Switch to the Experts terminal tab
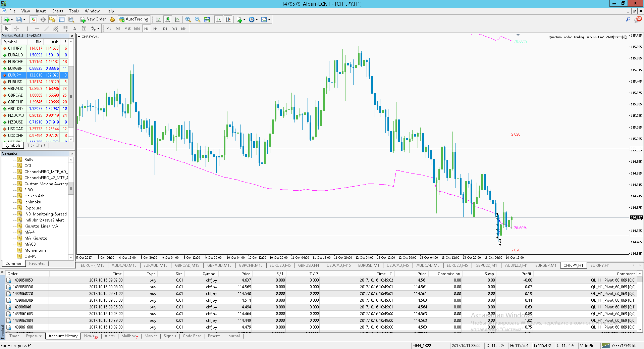The height and width of the screenshot is (349, 644). pyautogui.click(x=214, y=336)
